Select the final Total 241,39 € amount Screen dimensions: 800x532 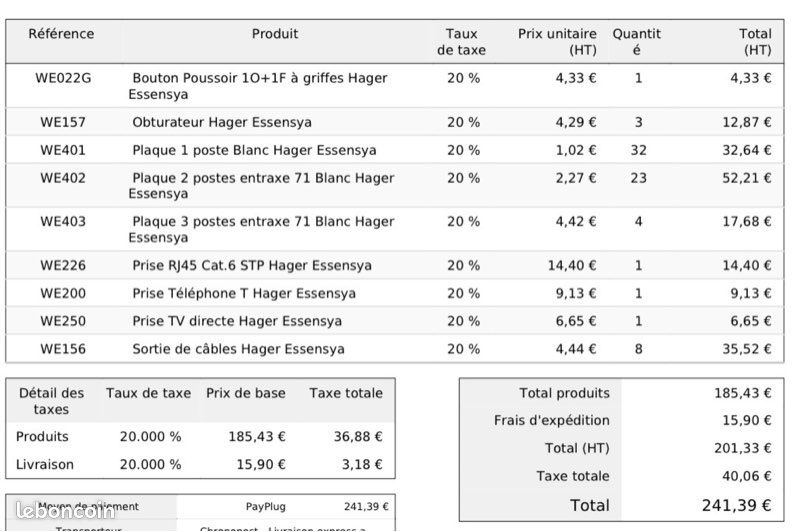tap(736, 505)
